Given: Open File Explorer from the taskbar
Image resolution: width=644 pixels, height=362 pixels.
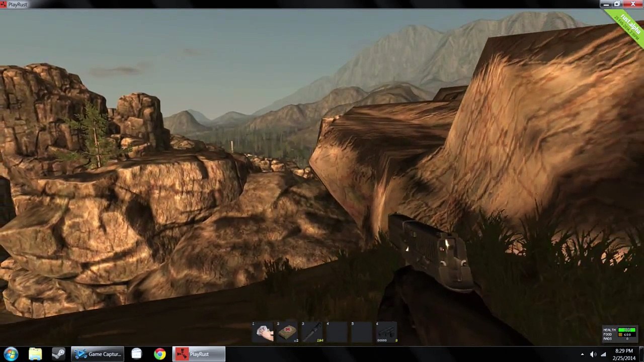Looking at the screenshot, I should 35,354.
